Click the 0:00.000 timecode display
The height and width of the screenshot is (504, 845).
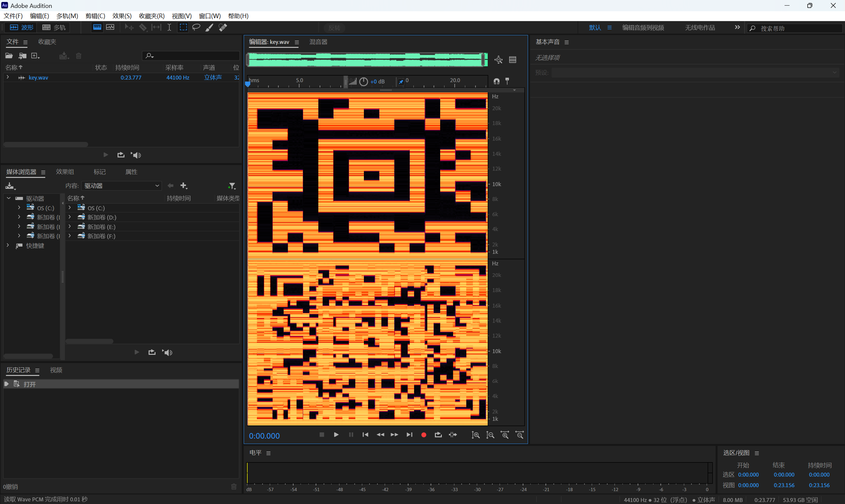point(264,436)
